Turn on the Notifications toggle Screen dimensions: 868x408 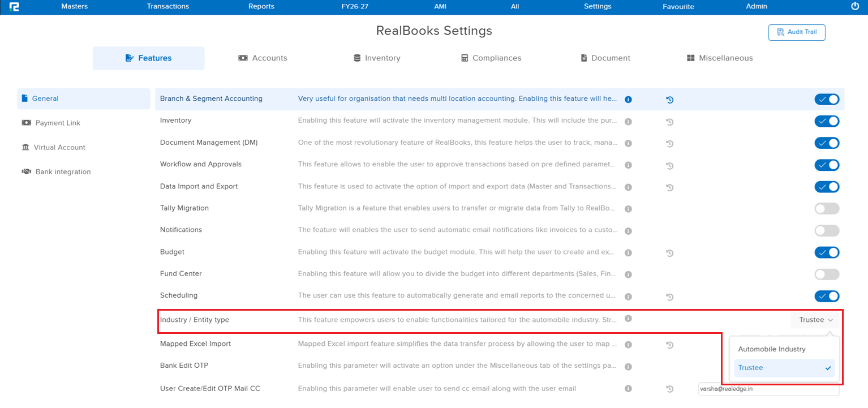point(827,230)
